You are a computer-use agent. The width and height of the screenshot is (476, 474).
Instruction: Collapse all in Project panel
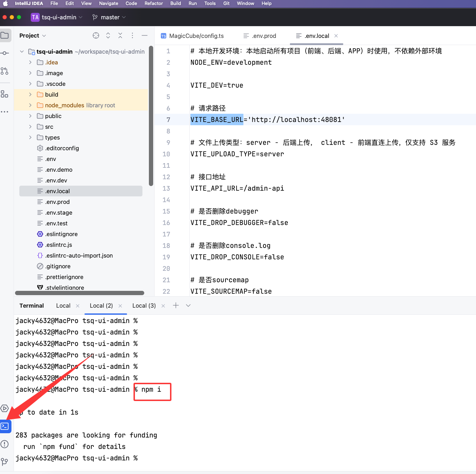[x=120, y=35]
